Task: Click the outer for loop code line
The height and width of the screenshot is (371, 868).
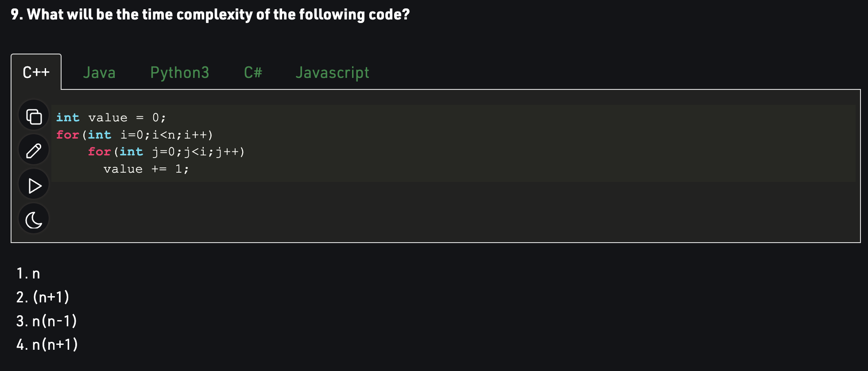Action: (x=135, y=135)
